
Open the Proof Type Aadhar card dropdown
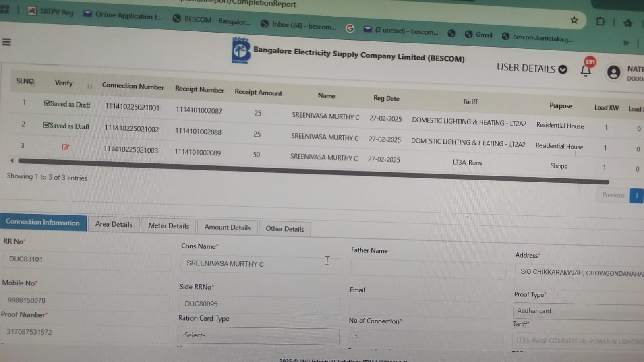(x=578, y=311)
